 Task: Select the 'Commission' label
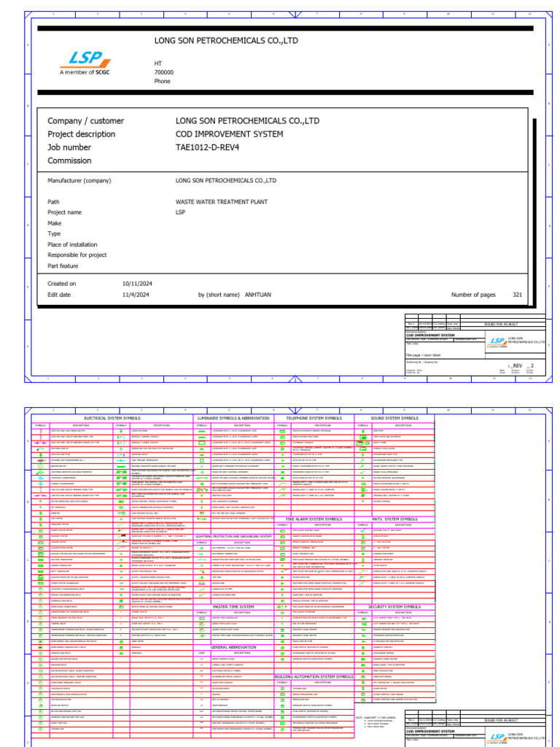coord(69,161)
